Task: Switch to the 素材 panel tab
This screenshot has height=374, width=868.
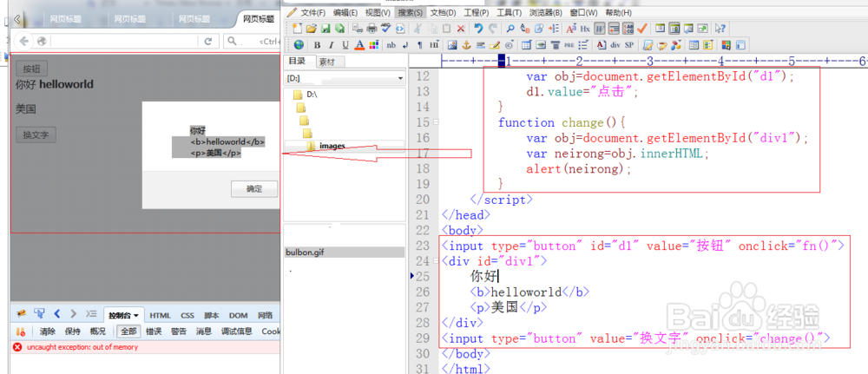Action: [x=331, y=62]
